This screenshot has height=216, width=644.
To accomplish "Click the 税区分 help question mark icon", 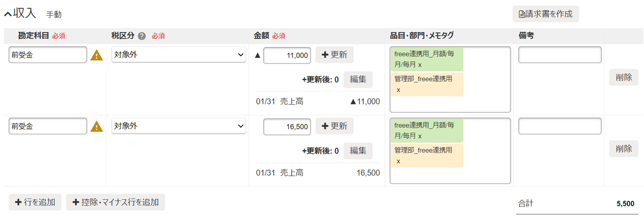I will 142,36.
